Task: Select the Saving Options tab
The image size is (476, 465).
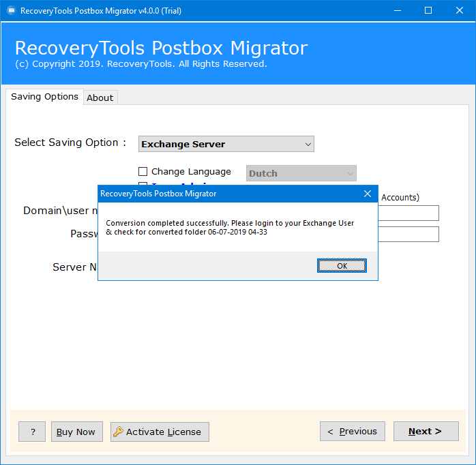Action: (x=44, y=97)
